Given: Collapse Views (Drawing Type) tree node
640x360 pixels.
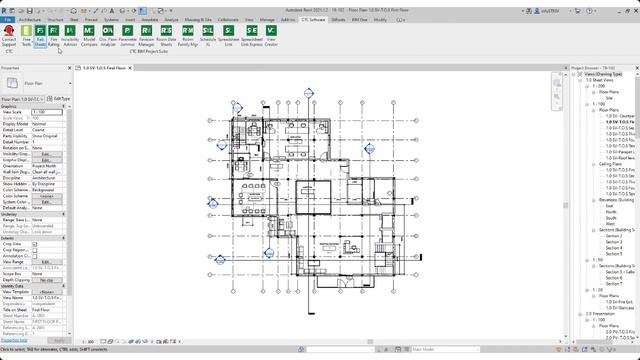Looking at the screenshot, I should (x=573, y=74).
